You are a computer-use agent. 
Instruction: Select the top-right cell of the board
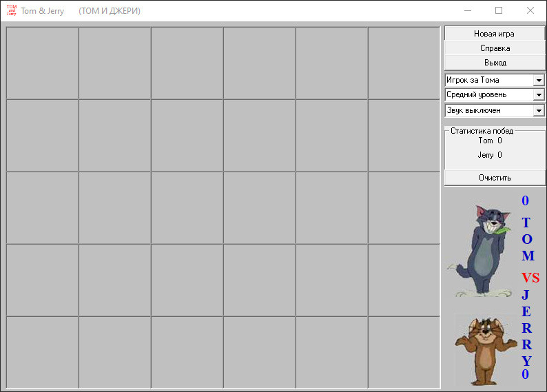(x=404, y=63)
